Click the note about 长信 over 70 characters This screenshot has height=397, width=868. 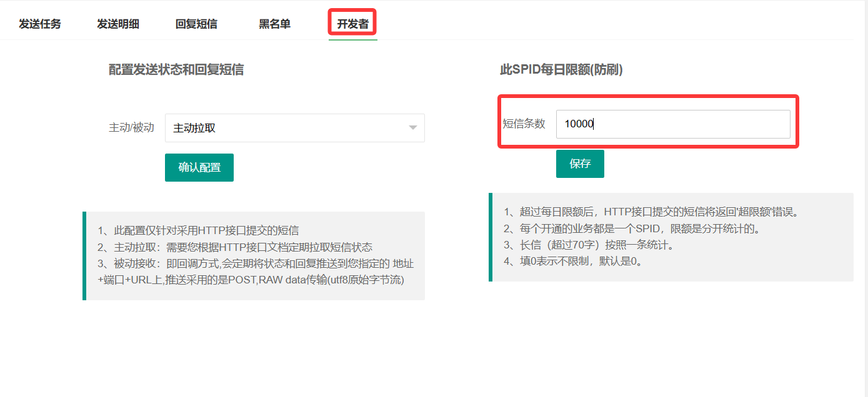click(x=588, y=245)
